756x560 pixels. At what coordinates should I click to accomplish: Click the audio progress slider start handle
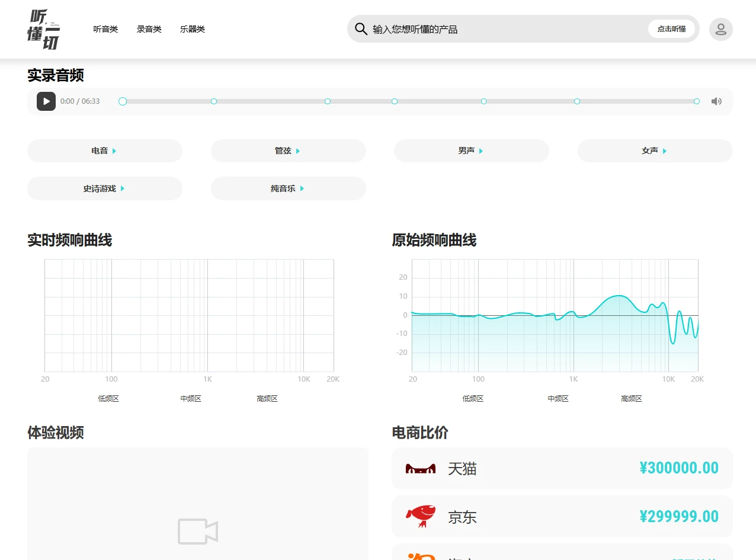(123, 101)
